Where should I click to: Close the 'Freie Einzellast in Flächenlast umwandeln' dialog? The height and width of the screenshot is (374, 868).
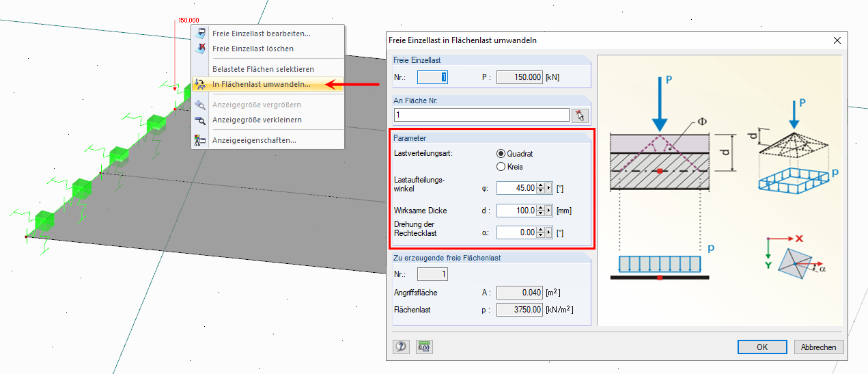tap(837, 40)
